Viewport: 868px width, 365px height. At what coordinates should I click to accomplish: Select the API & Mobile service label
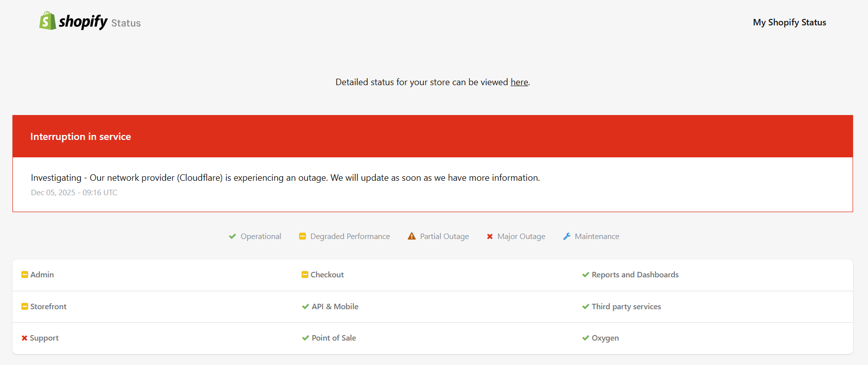[x=335, y=307]
